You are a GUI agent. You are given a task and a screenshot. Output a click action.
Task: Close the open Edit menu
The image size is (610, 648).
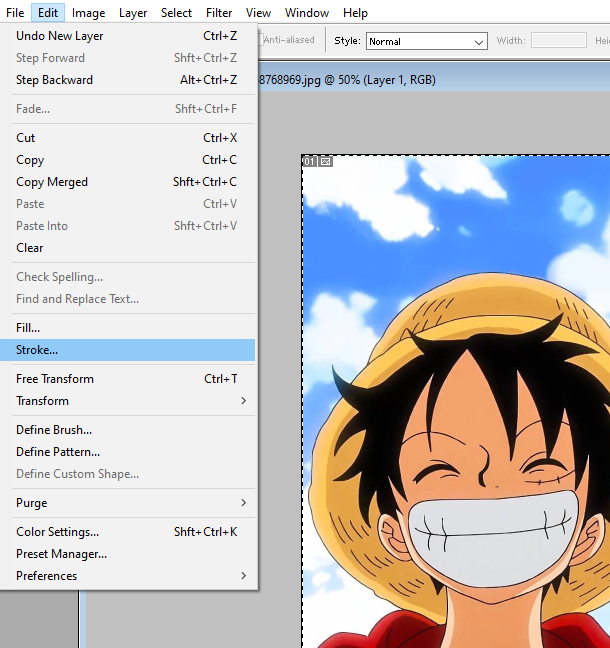point(48,13)
